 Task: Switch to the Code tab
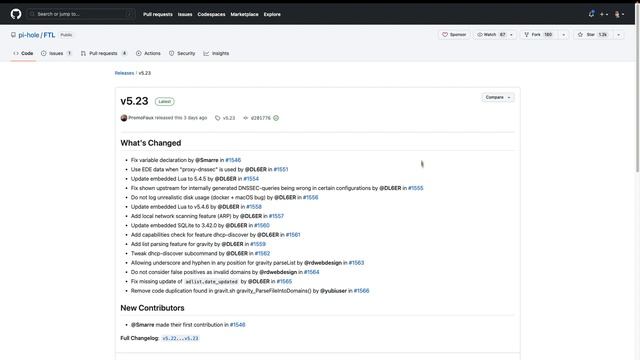click(x=23, y=53)
